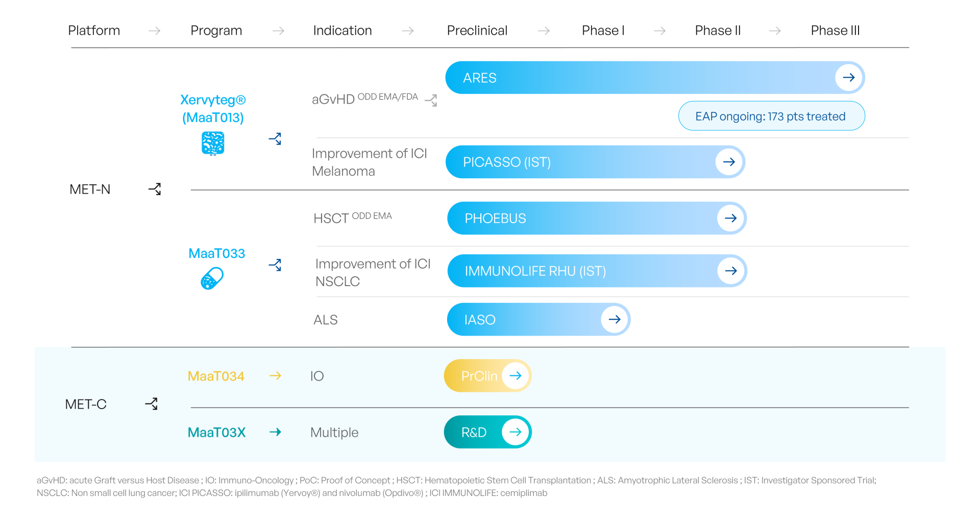Screen dimensions: 980x520
Task: Click the Xervyteg microbiome bag icon
Action: [213, 143]
